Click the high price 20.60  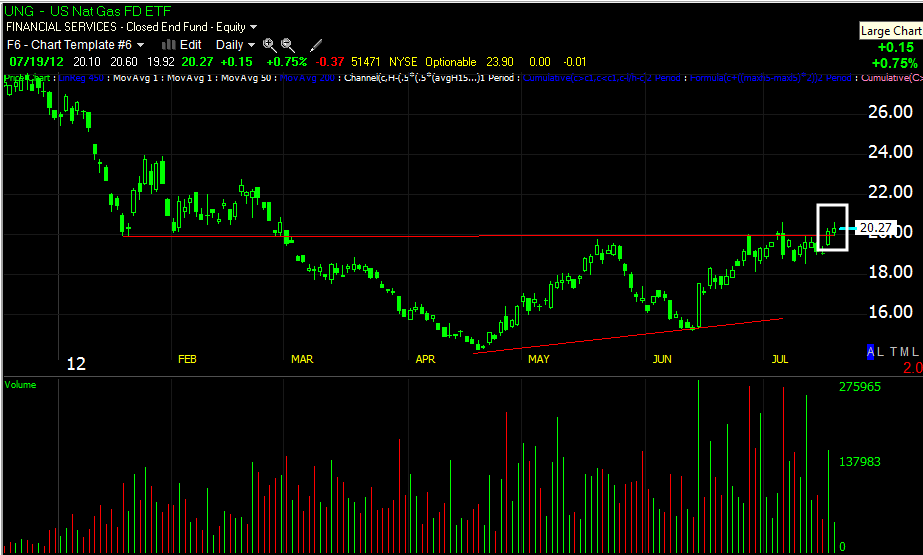(124, 62)
